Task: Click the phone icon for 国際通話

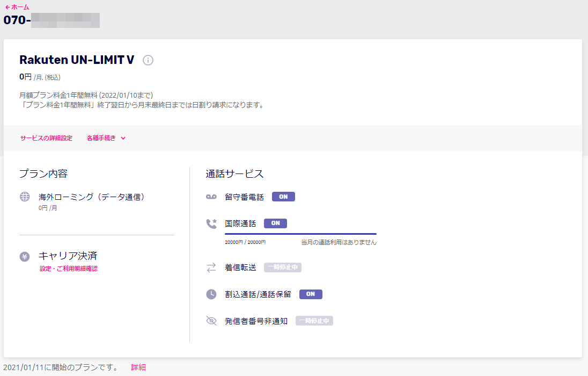Action: click(211, 223)
